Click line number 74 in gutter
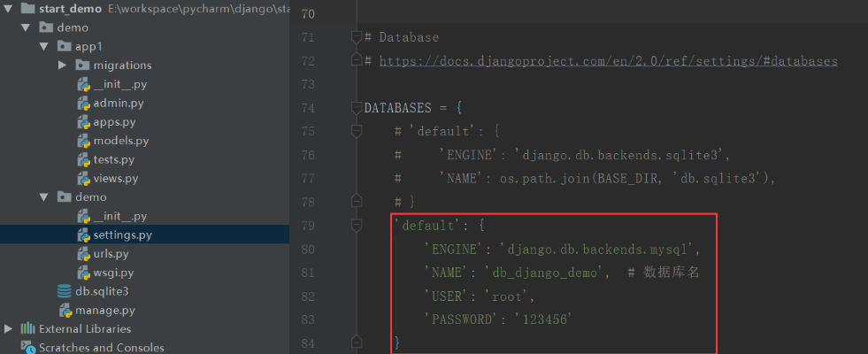The width and height of the screenshot is (868, 354). tap(308, 108)
